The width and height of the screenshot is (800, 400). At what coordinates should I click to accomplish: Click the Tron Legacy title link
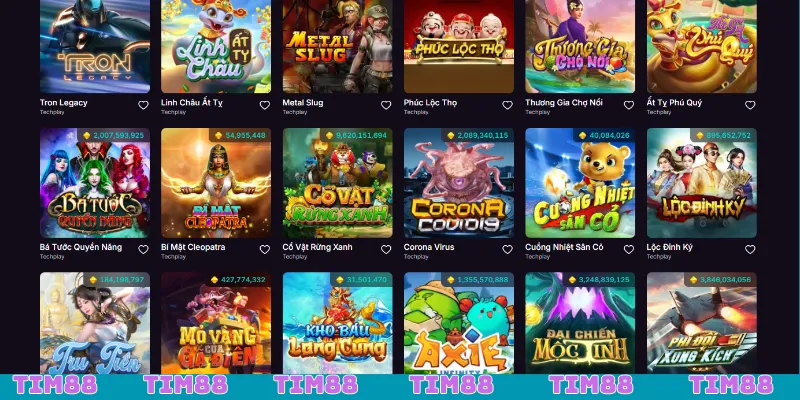[x=64, y=103]
